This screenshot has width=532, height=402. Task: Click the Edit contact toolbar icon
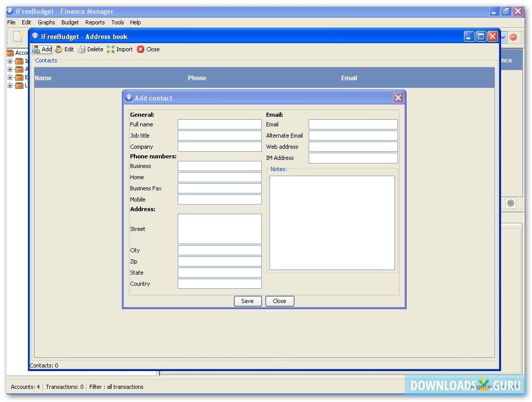pyautogui.click(x=59, y=50)
